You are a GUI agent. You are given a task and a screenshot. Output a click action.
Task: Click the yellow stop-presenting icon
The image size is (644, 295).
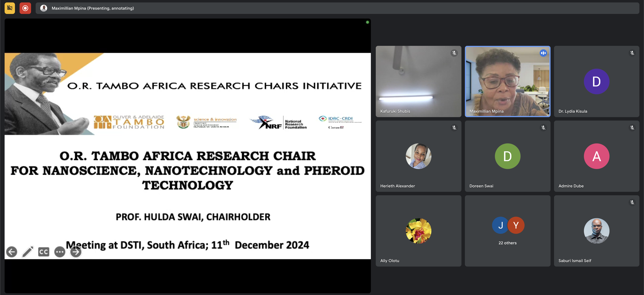(x=10, y=8)
